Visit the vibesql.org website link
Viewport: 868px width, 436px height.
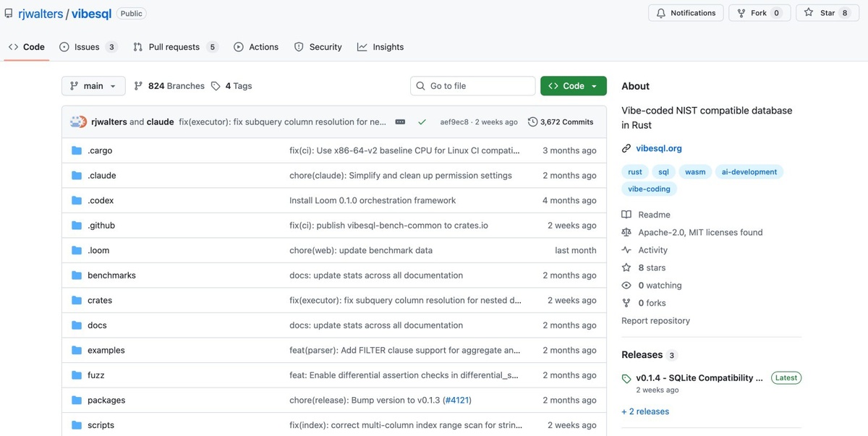659,148
